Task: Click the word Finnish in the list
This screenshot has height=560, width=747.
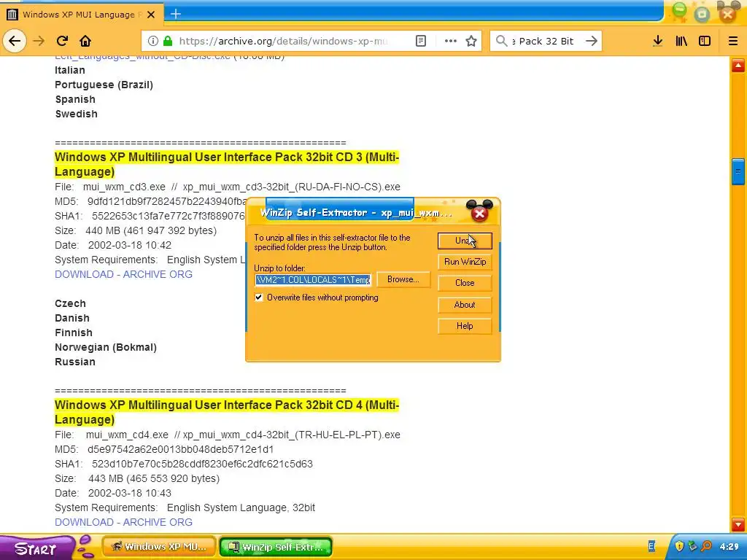Action: pyautogui.click(x=74, y=332)
